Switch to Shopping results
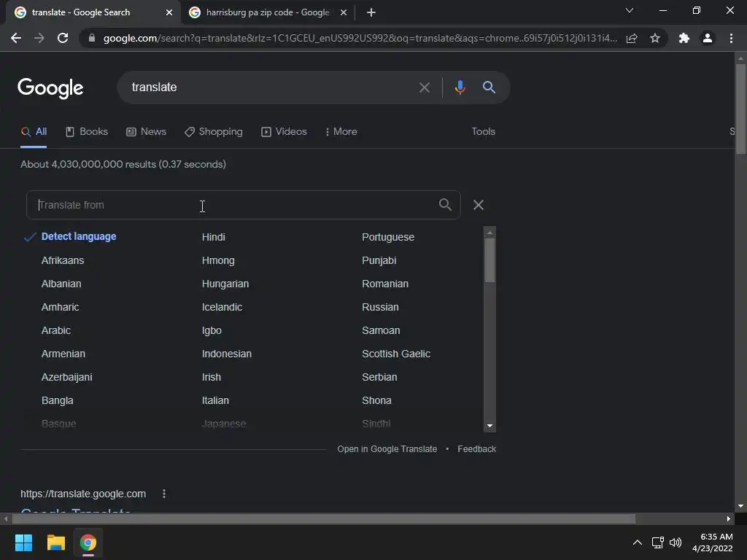The width and height of the screenshot is (747, 560). point(214,132)
